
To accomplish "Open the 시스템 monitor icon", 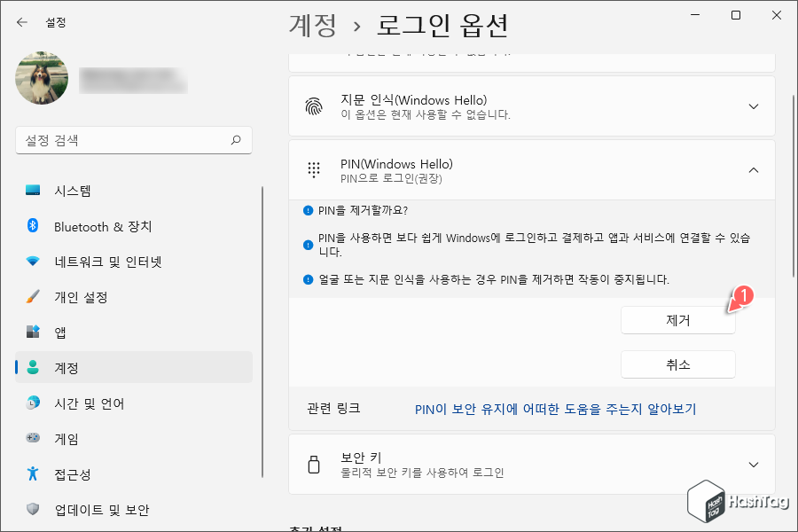I will point(33,191).
